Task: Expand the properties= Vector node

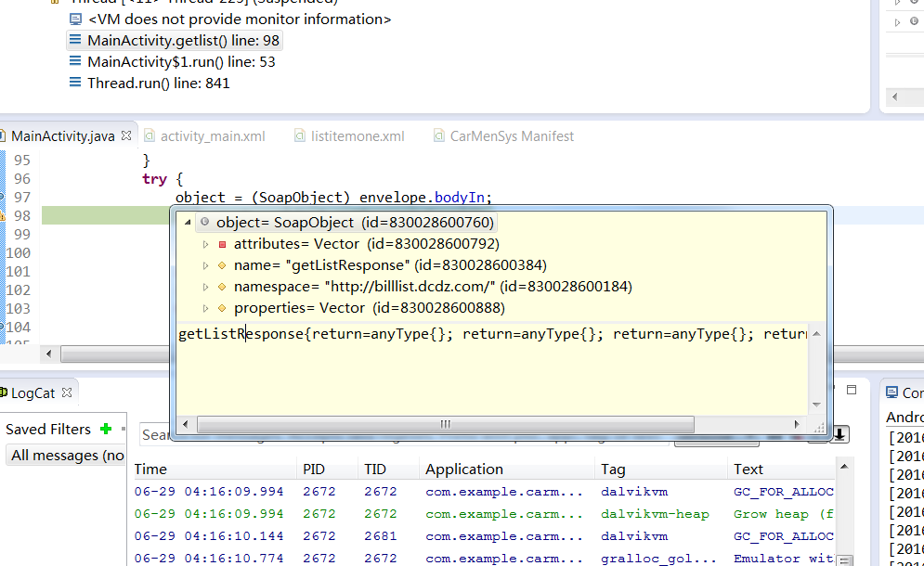Action: point(205,307)
